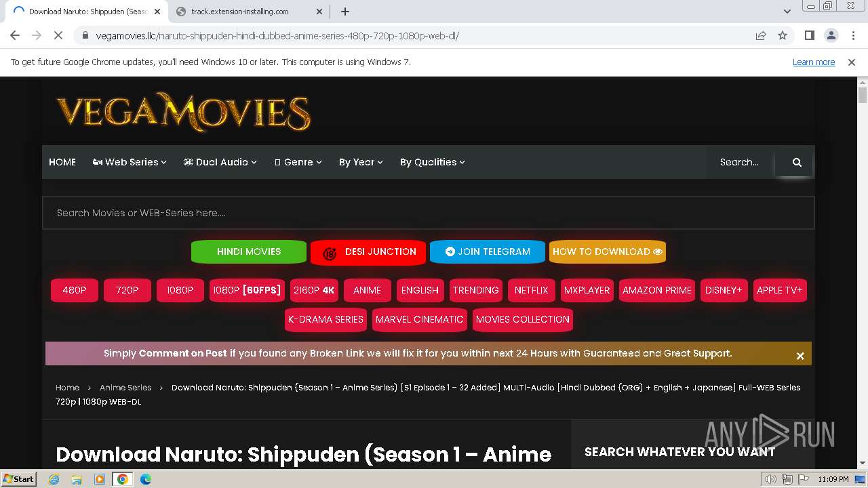The image size is (868, 488).
Task: Open the Chrome profile icon
Action: click(x=831, y=35)
